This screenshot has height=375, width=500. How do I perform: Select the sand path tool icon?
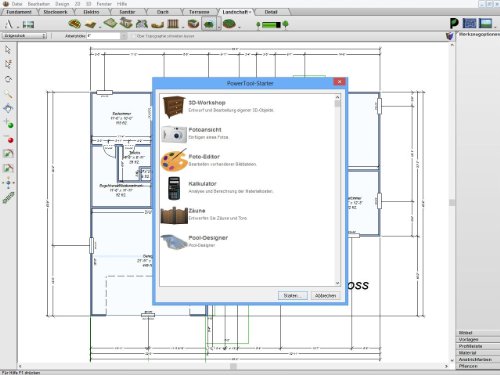[90, 24]
